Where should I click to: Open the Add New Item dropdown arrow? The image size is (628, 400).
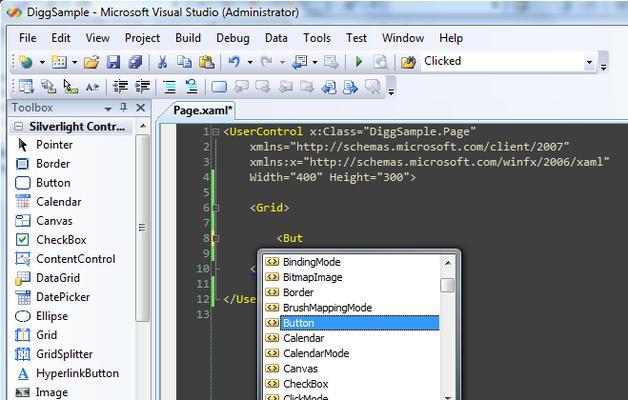[74, 62]
